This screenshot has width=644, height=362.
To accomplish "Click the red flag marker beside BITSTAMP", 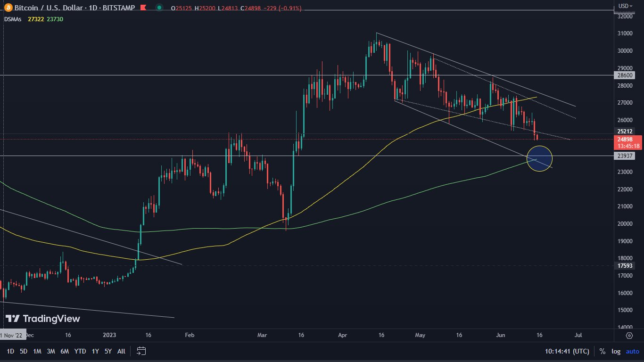I will tap(143, 8).
